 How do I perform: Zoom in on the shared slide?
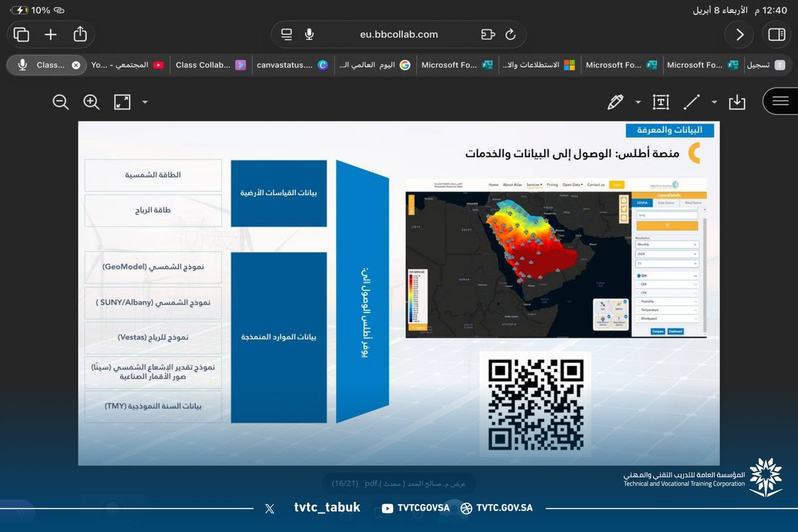(x=91, y=102)
